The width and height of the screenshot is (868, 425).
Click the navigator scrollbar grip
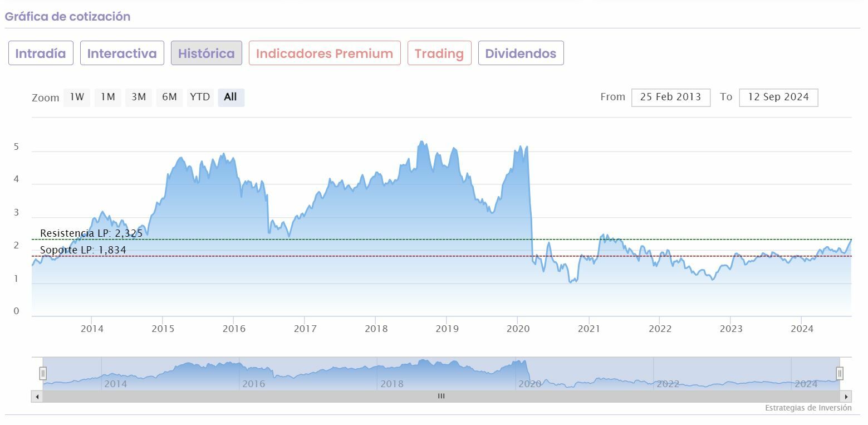point(441,397)
